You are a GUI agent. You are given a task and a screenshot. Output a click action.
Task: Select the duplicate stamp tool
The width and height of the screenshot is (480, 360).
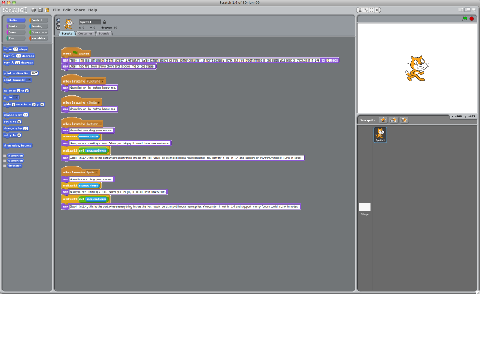[x=360, y=10]
